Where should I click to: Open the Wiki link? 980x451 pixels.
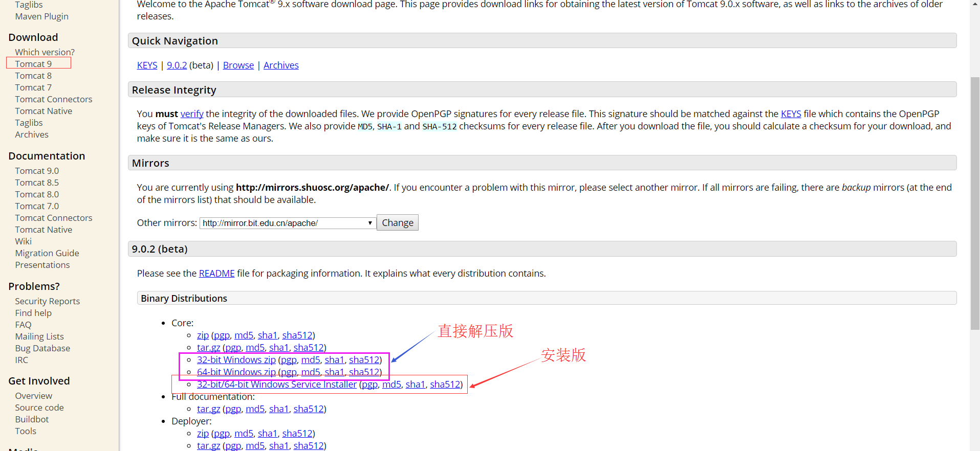click(x=23, y=241)
